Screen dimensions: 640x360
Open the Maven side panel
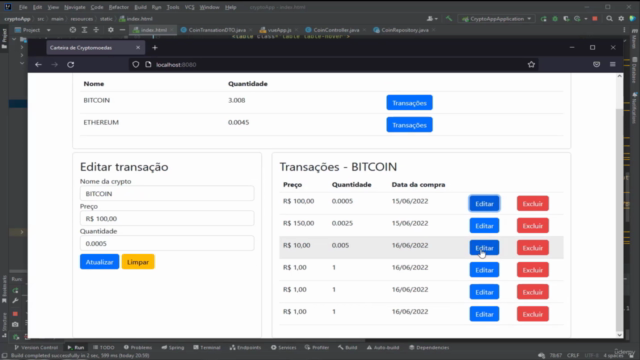(x=634, y=40)
